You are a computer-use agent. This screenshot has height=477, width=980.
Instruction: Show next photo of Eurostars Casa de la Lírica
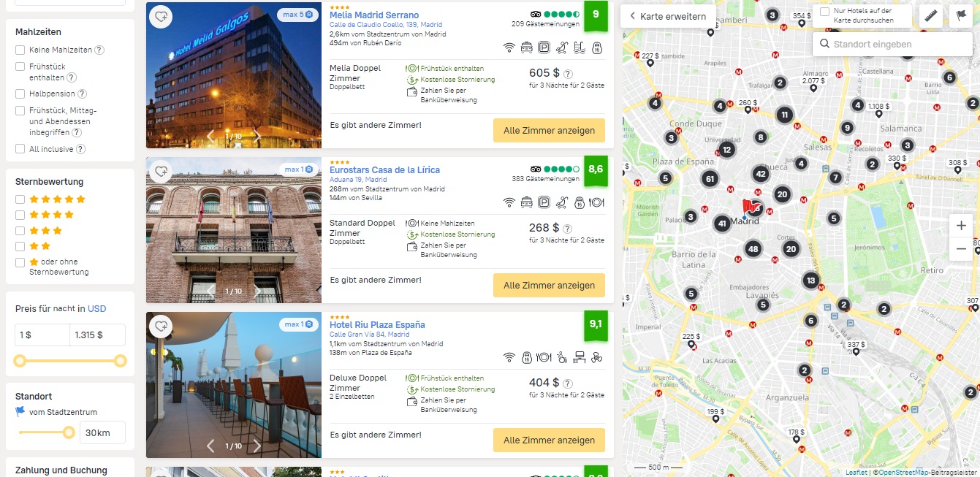click(x=257, y=291)
